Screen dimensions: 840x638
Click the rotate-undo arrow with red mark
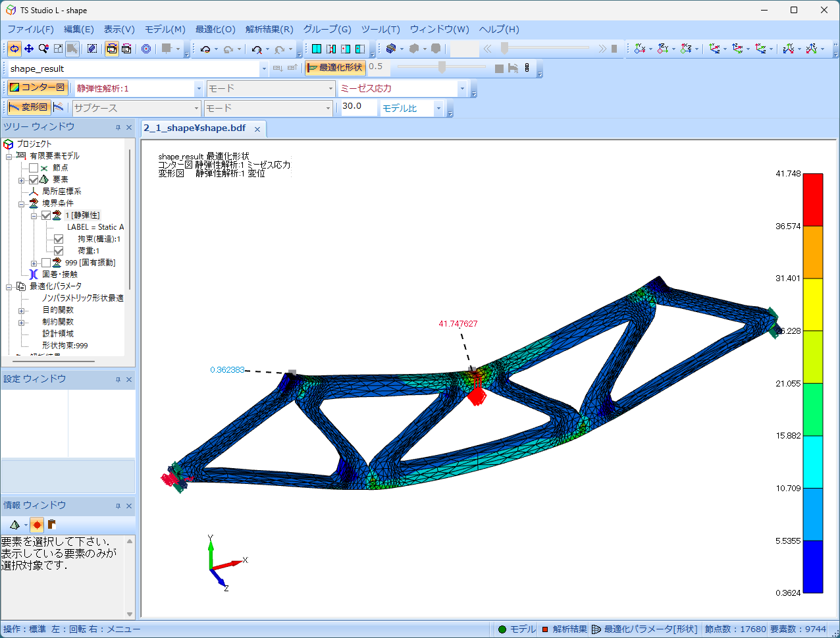(x=257, y=49)
